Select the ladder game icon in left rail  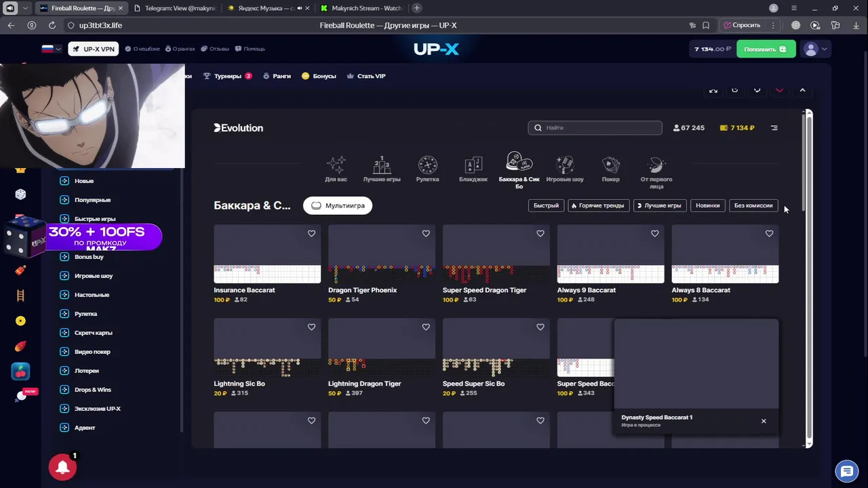click(20, 296)
